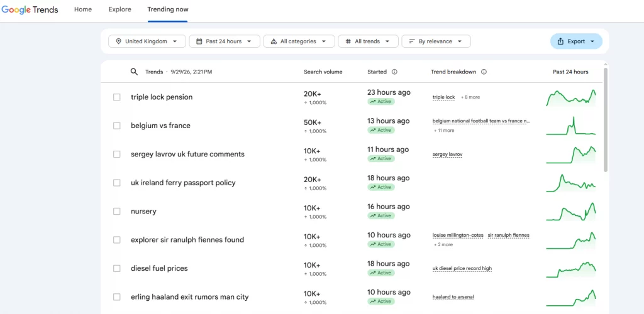Tick the checkbox for triple lock pension
Image resolution: width=644 pixels, height=314 pixels.
[117, 97]
